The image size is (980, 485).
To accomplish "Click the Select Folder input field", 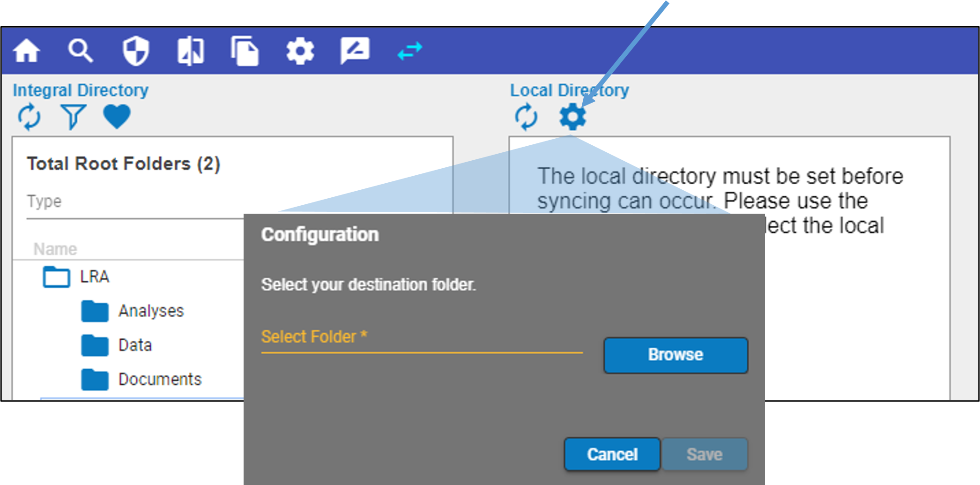I will (x=422, y=337).
